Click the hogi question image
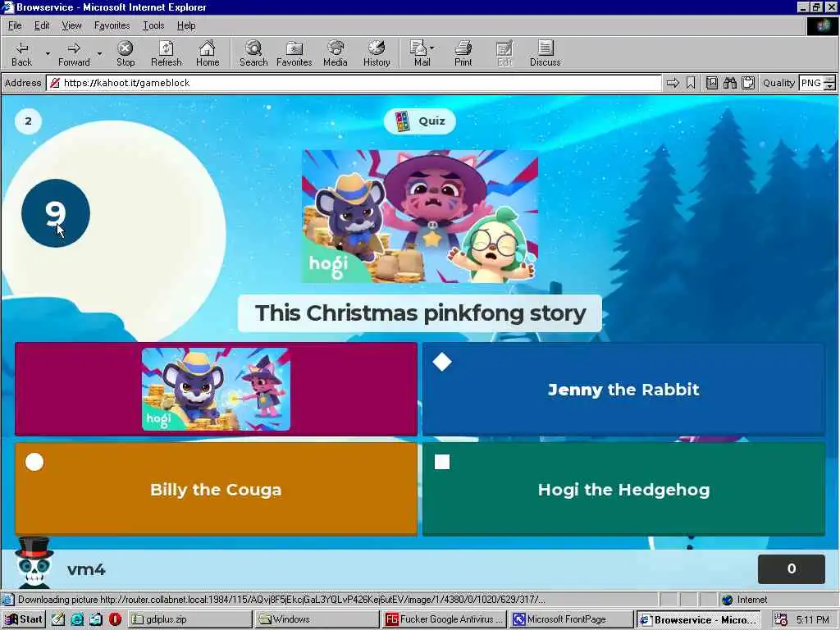 [420, 216]
